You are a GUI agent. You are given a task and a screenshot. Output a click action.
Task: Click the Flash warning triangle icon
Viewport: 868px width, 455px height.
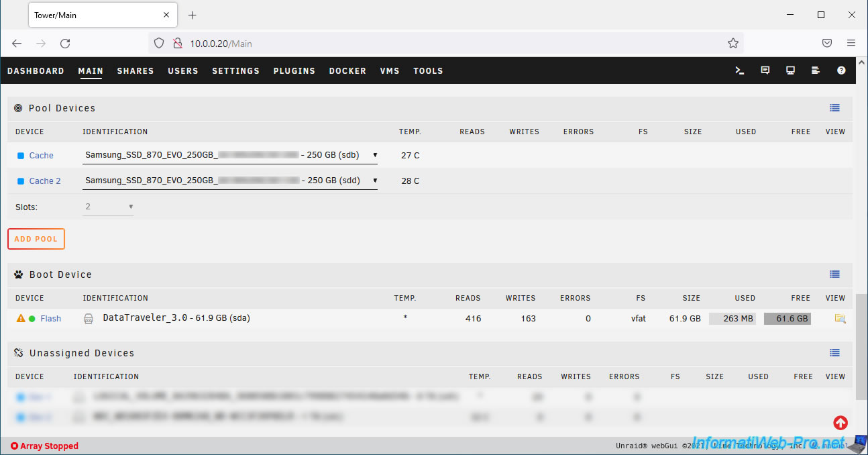click(x=20, y=319)
